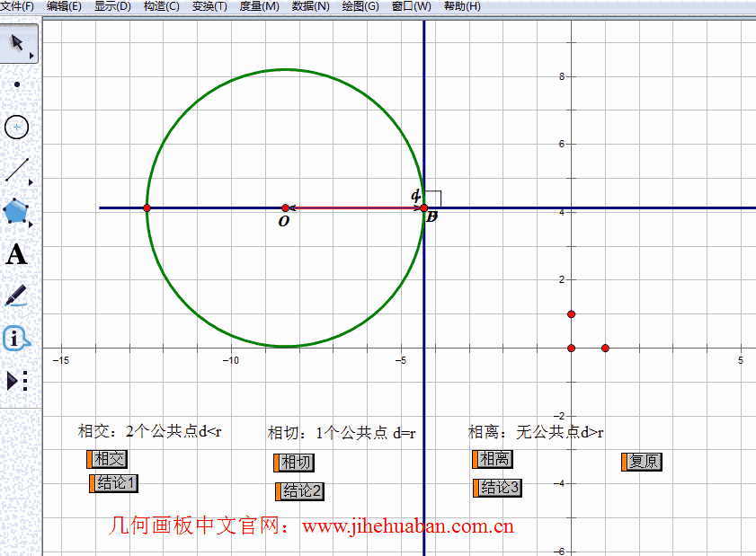Expand the Straightedge tool flyout triangle
This screenshot has height=556, width=756.
click(x=31, y=182)
